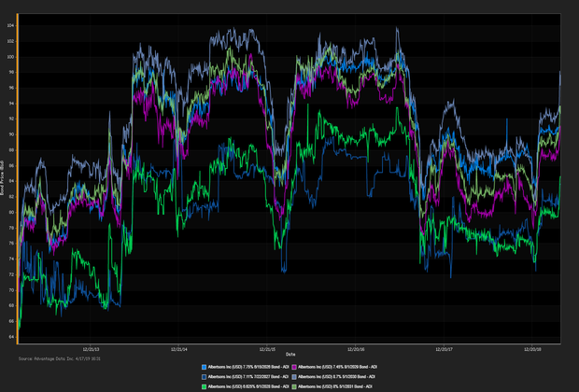Click the 12/21/15 date axis label

pyautogui.click(x=267, y=349)
